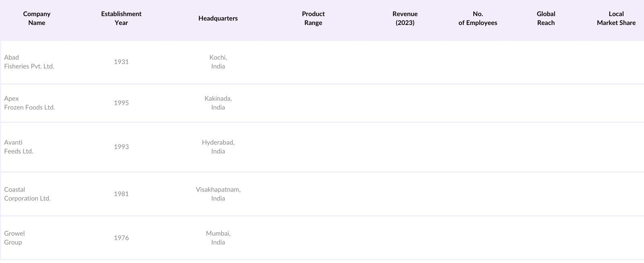Select the Local Market Share header
Viewport: 644px width, 263px height.
pos(616,18)
